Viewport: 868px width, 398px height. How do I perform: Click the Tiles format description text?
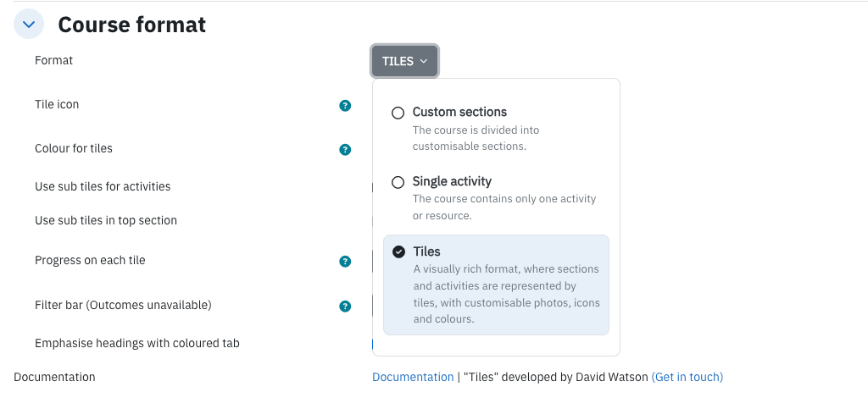point(507,294)
